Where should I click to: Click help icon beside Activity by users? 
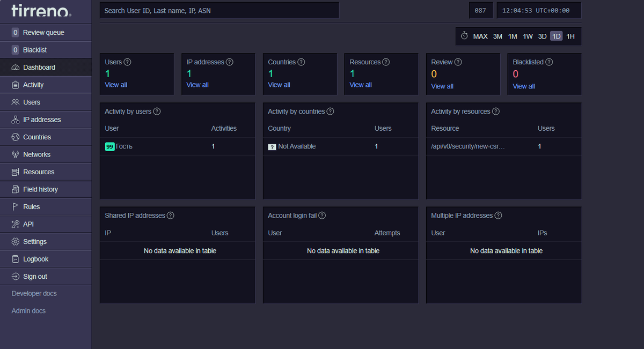coord(157,112)
